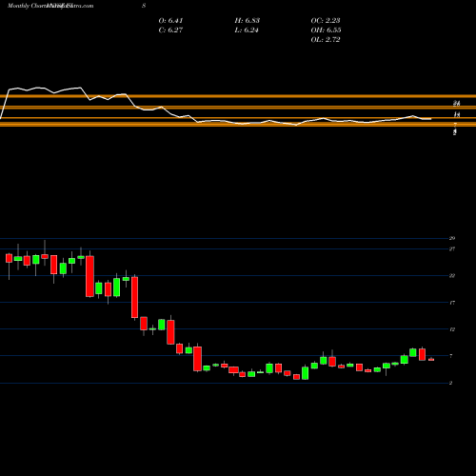Click the 29 price axis label
Screen dimensions: 476x476
[x=452, y=238]
